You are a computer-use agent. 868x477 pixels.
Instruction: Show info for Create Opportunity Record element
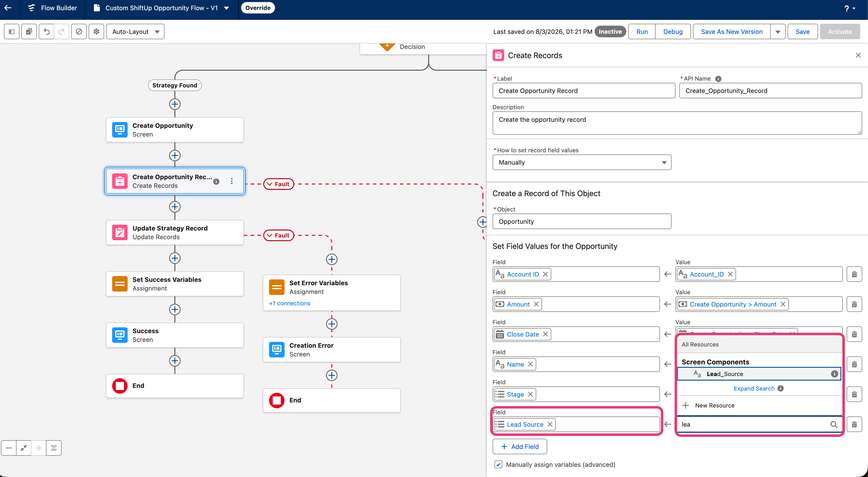click(216, 182)
